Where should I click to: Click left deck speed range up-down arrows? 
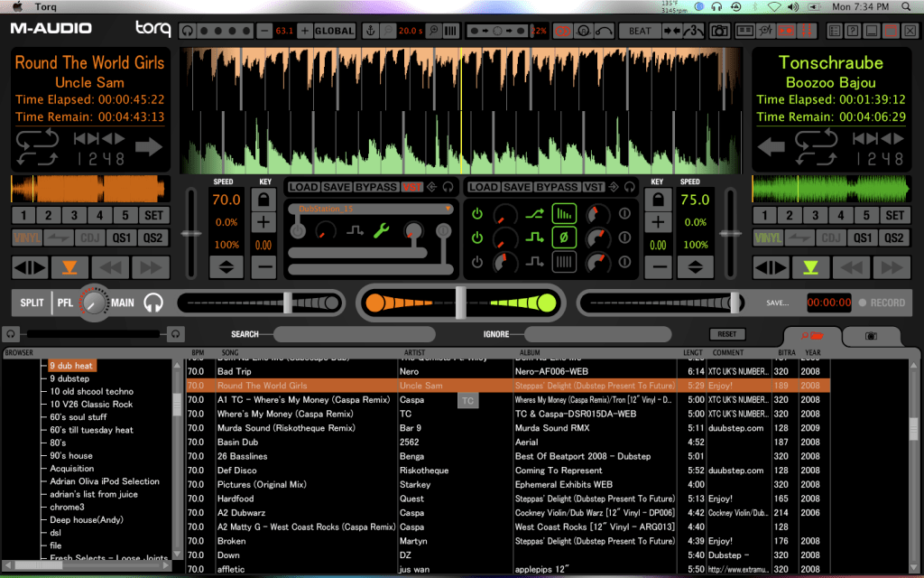(226, 267)
